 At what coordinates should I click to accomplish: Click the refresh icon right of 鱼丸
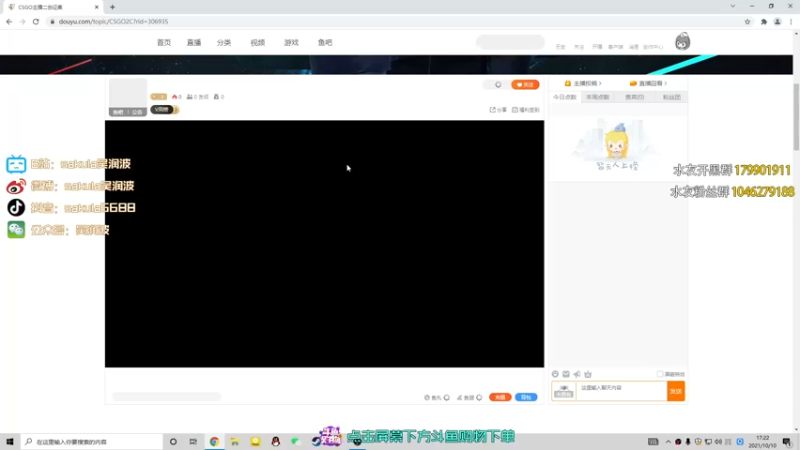click(x=446, y=397)
